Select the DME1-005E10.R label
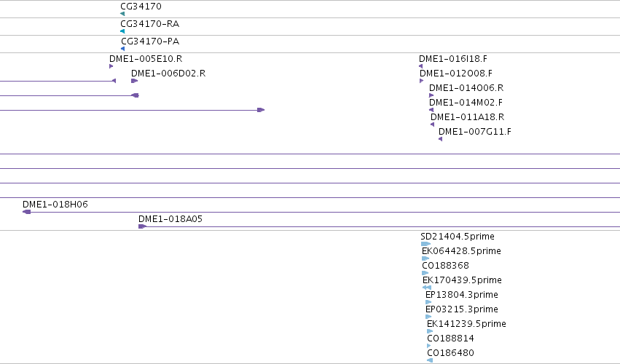Image resolution: width=620 pixels, height=364 pixels. coord(146,58)
